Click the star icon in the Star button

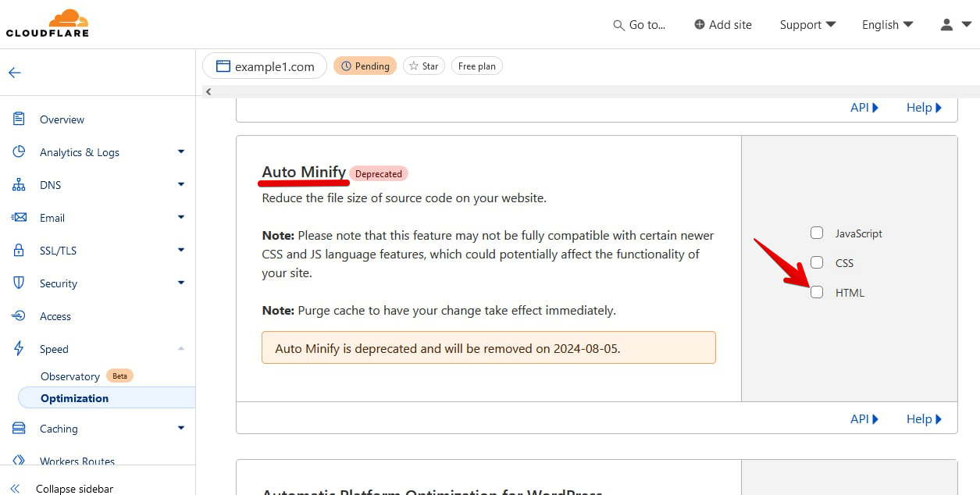pos(414,66)
